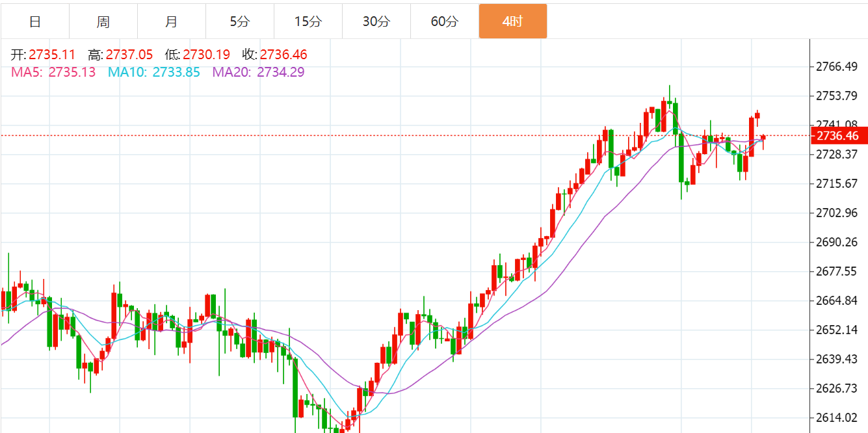Switch to the 5分 interval tab
Viewport: 868px width, 433px height.
240,21
